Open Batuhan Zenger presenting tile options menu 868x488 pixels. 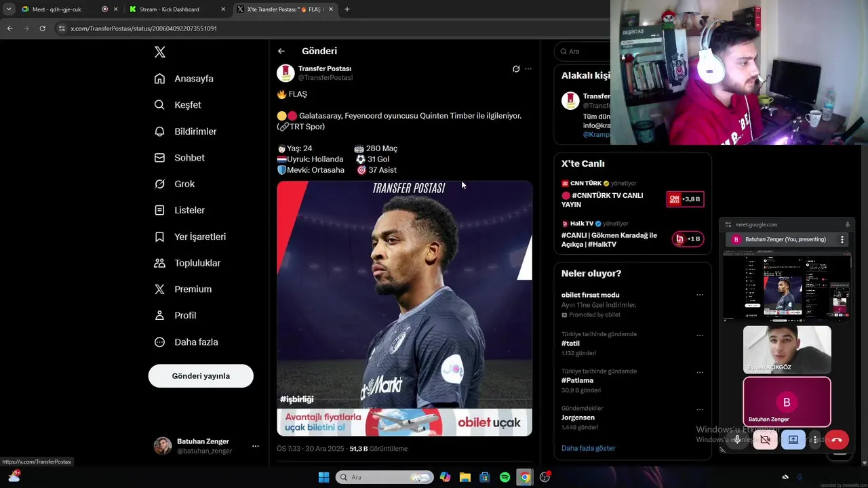842,239
